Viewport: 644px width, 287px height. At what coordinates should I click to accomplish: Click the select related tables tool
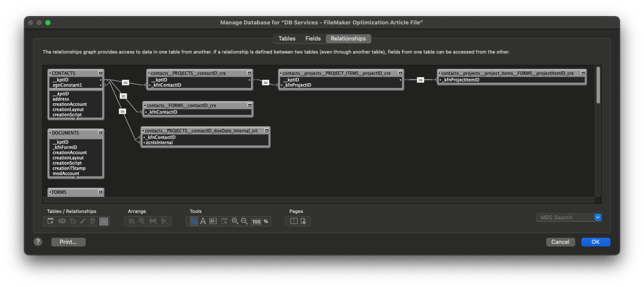(224, 221)
